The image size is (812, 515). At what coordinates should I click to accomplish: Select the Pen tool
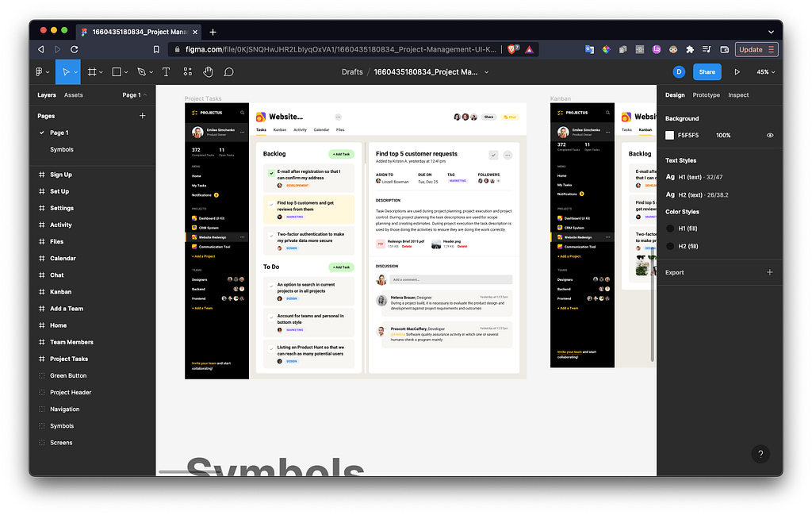pyautogui.click(x=141, y=72)
